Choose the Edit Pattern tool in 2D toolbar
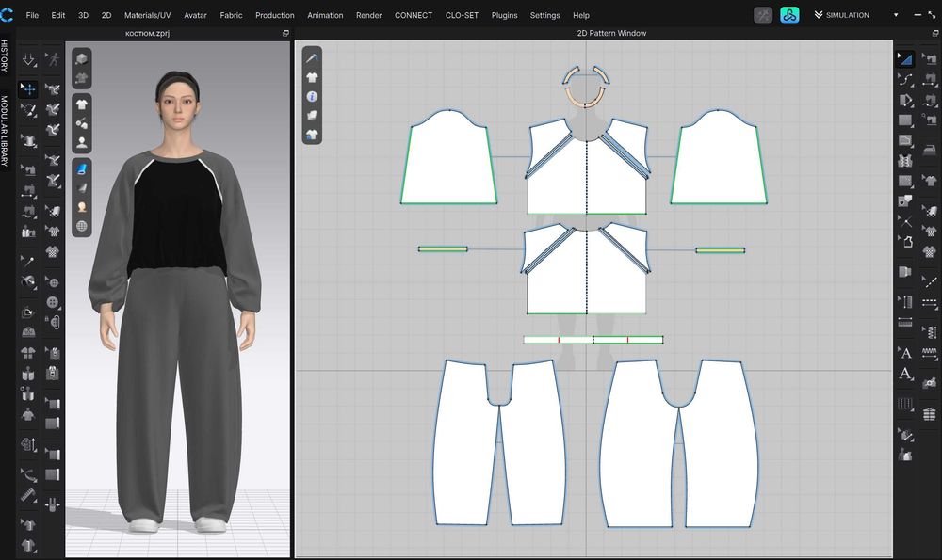The image size is (942, 560). pyautogui.click(x=904, y=58)
